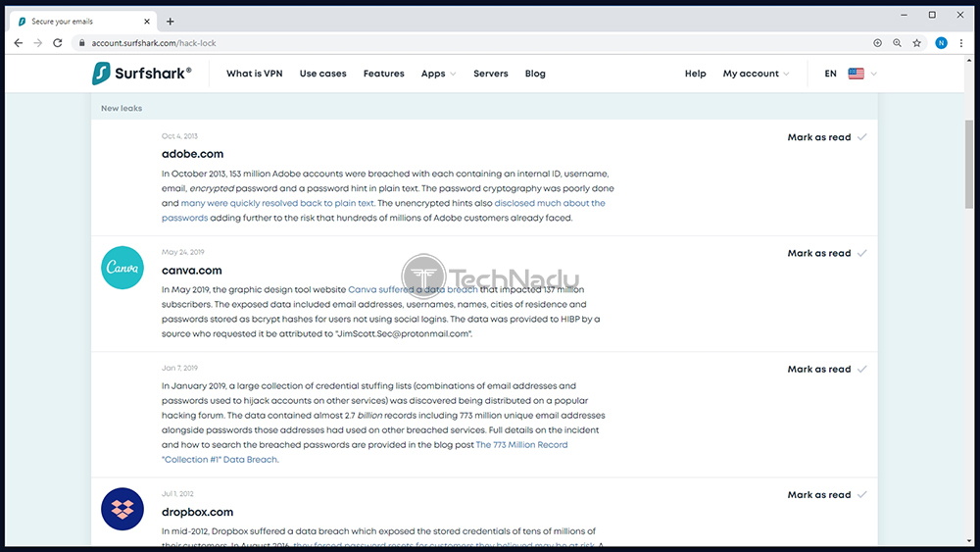Screen dimensions: 980x552
Task: Maximize the Chrome window
Action: 932,15
